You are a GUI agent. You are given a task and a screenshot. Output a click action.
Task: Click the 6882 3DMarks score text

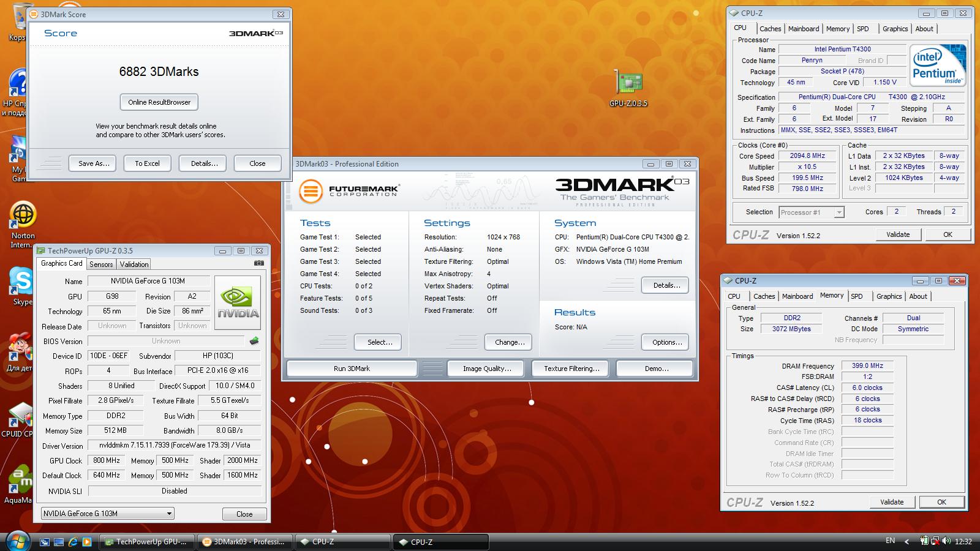point(159,72)
